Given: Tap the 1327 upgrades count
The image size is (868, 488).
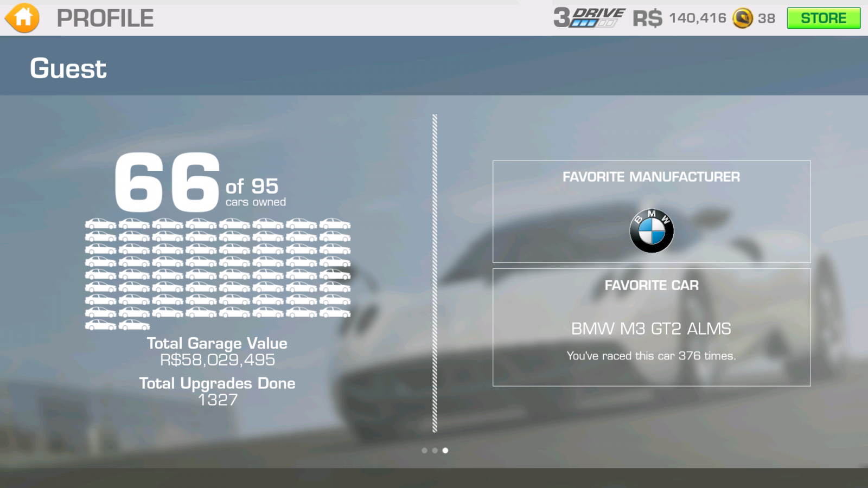Looking at the screenshot, I should tap(218, 400).
